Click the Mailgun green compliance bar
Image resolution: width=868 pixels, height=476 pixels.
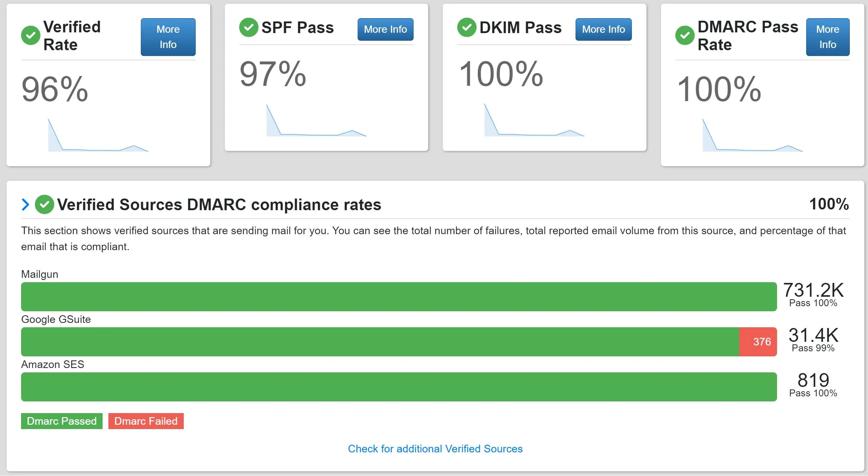[x=399, y=297]
